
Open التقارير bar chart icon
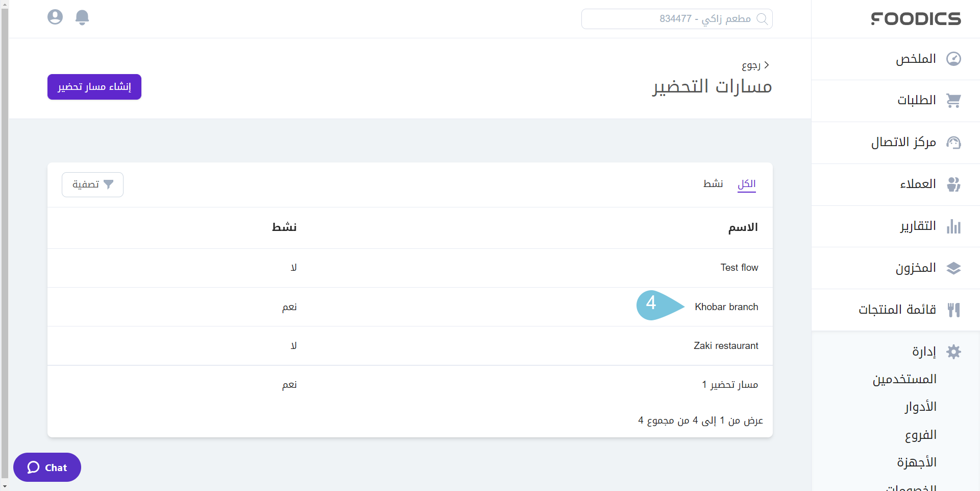(x=953, y=226)
